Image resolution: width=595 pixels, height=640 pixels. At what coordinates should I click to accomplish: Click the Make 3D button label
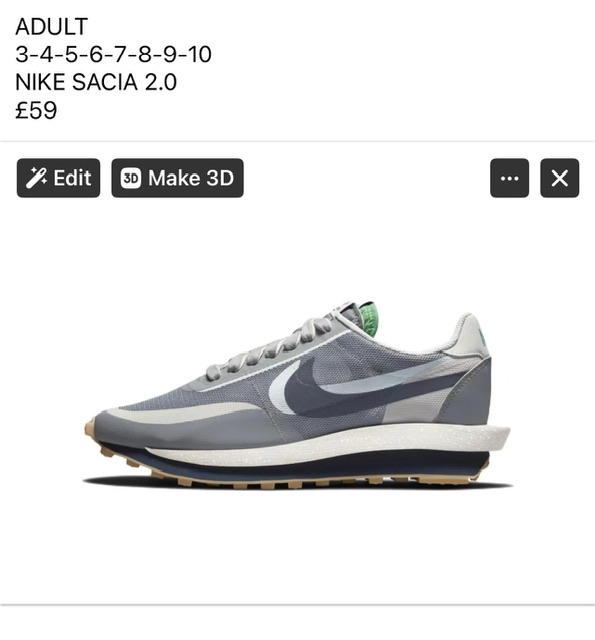pos(191,178)
